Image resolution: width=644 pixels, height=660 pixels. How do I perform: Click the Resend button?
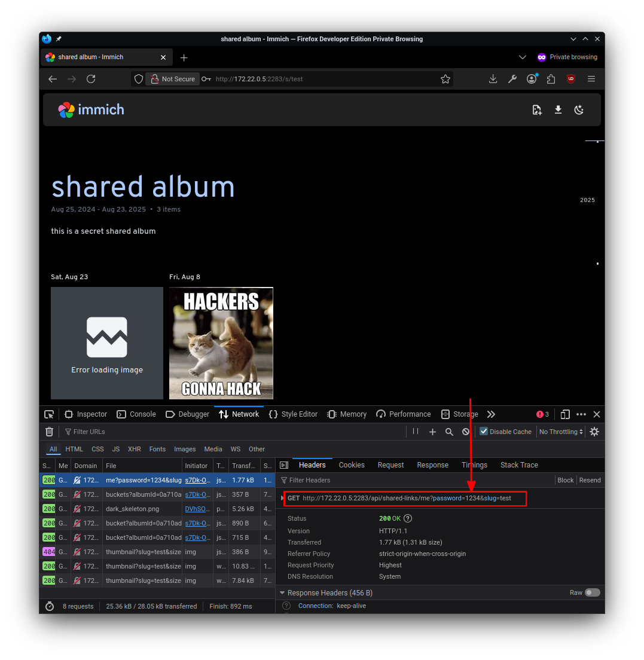click(590, 480)
